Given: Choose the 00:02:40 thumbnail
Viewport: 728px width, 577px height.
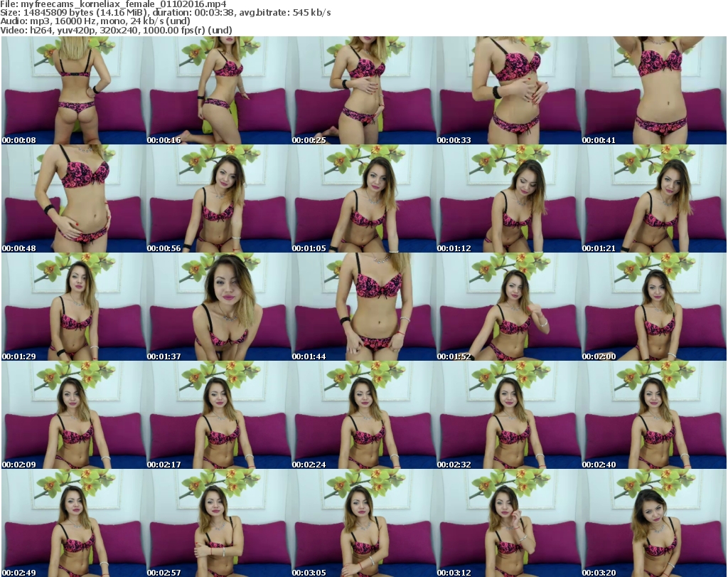Looking at the screenshot, I should tap(654, 415).
